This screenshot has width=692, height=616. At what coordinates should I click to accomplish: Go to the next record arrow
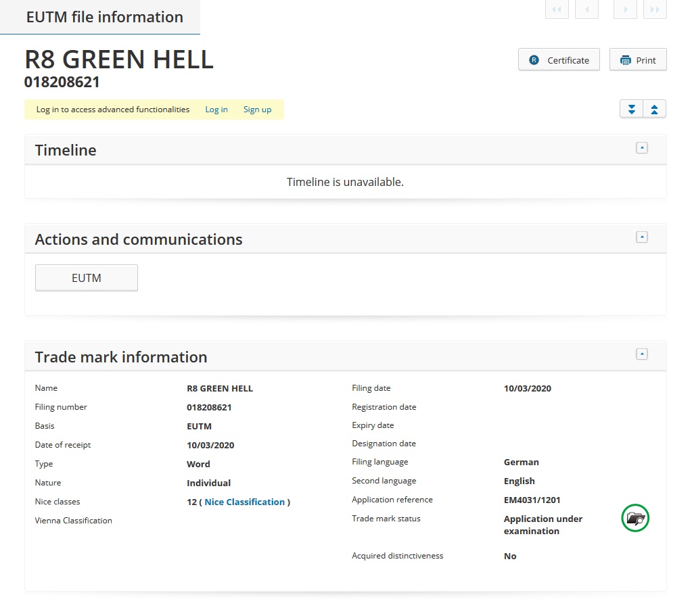(625, 9)
